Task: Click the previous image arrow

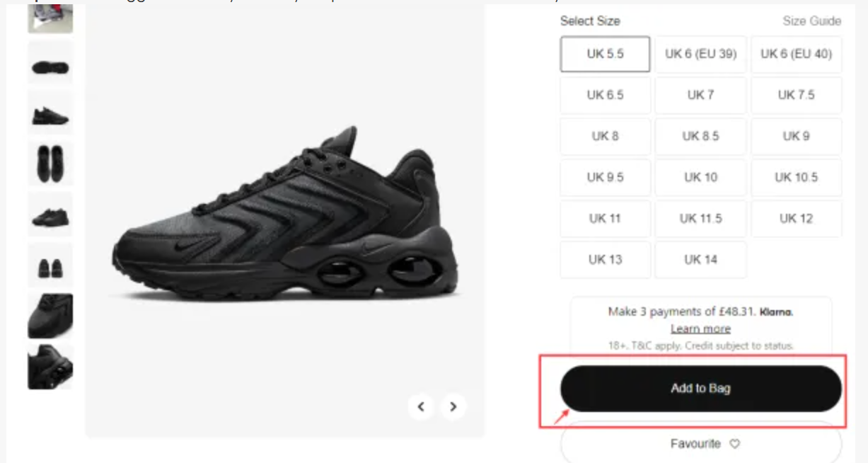Action: tap(421, 406)
